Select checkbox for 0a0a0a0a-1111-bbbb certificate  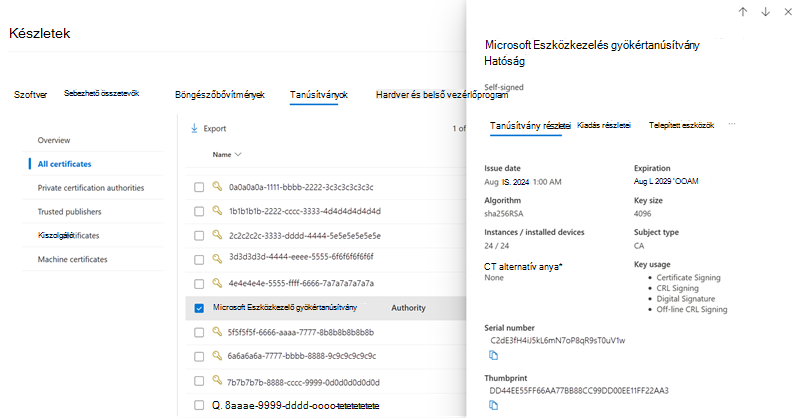click(x=199, y=187)
